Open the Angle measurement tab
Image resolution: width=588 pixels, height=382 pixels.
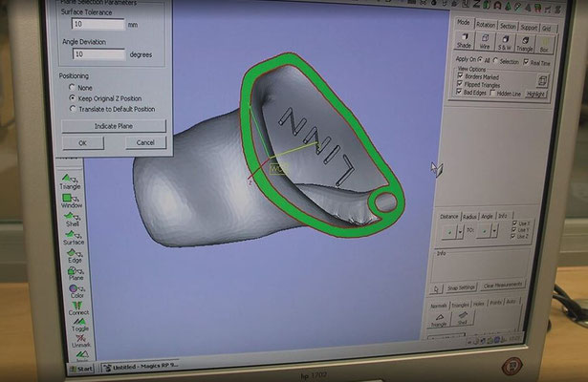coord(487,216)
